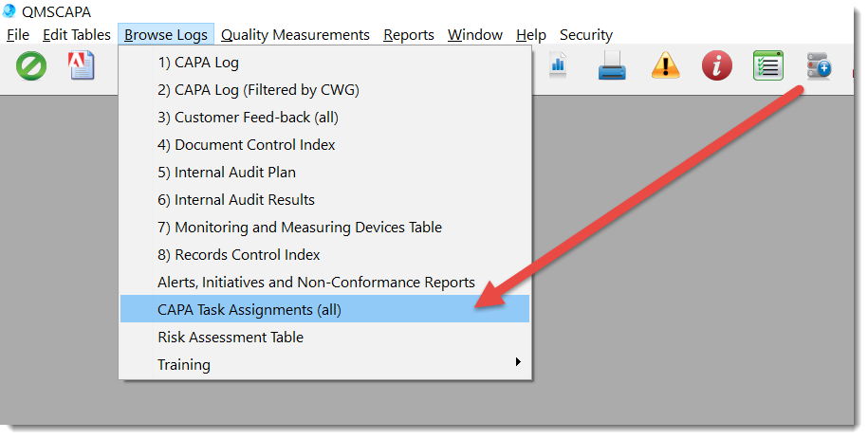
Task: Open the Edit Tables menu
Action: (x=77, y=35)
